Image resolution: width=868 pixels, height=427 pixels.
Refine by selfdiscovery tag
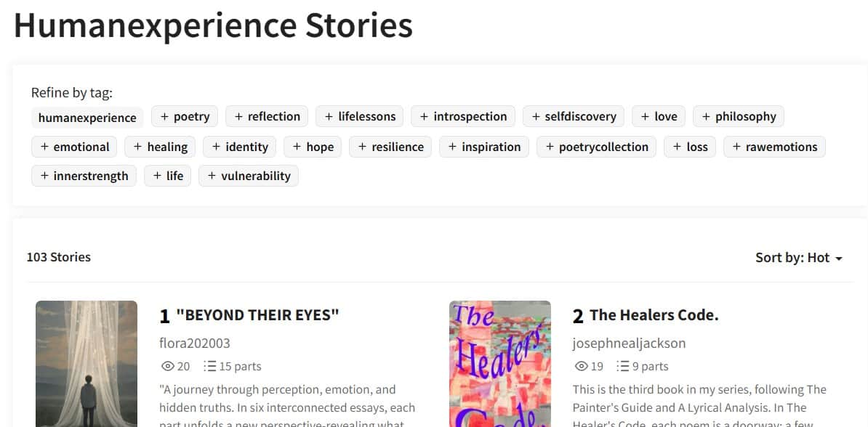click(574, 116)
